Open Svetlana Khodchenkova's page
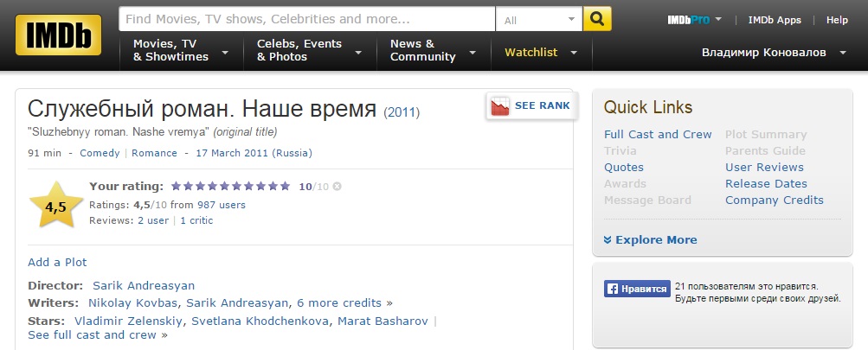The height and width of the screenshot is (350, 868). point(260,321)
